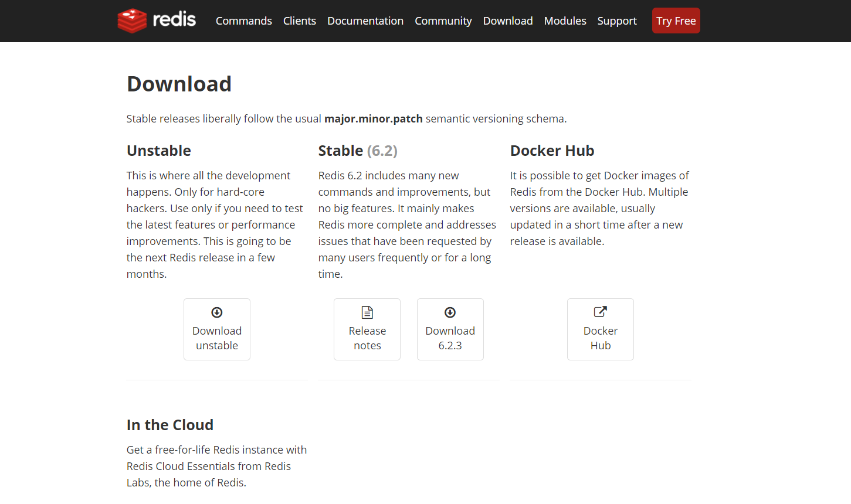Click the 'This is where all the development' paragraph
The width and height of the screenshot is (851, 504).
click(215, 224)
